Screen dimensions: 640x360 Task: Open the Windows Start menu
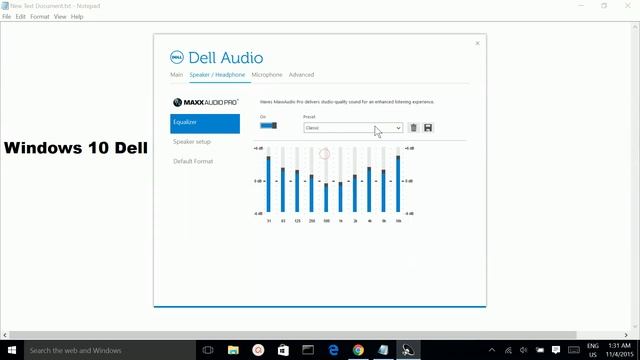tap(12, 350)
